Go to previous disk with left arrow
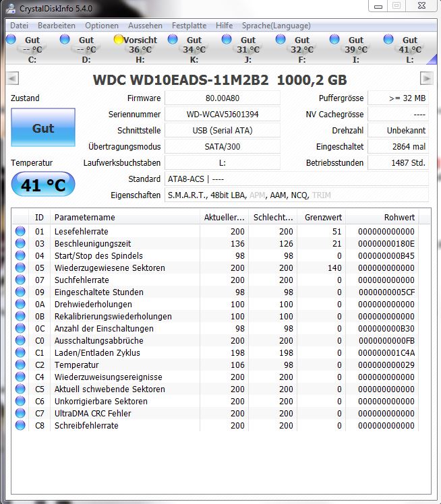Image resolution: width=441 pixels, height=504 pixels. 13,78
